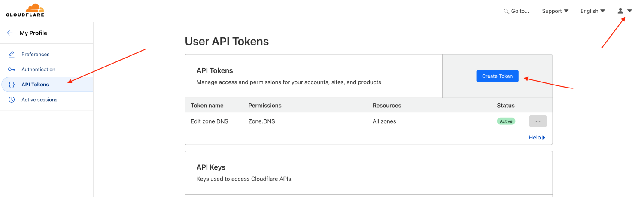Click the My Profile heading
Screen dimensions: 644x197
click(33, 33)
